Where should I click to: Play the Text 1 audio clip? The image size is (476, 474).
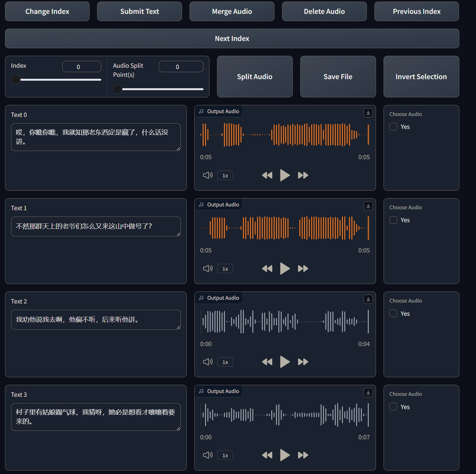pos(285,269)
